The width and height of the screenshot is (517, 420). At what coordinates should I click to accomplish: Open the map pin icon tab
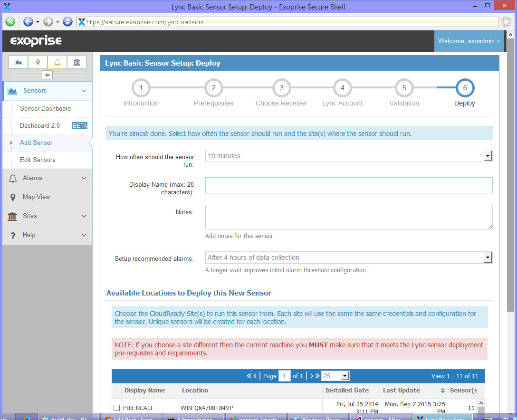click(x=38, y=62)
